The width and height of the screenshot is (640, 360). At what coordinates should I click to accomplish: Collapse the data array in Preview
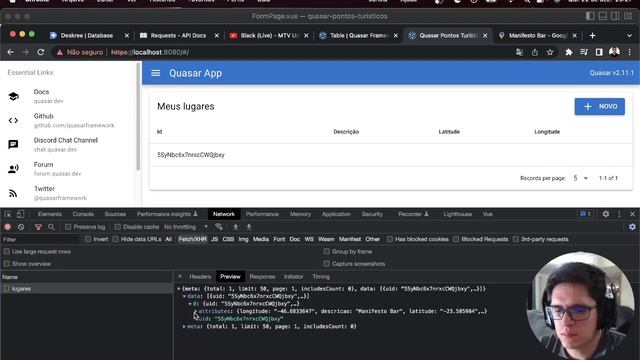click(x=184, y=296)
